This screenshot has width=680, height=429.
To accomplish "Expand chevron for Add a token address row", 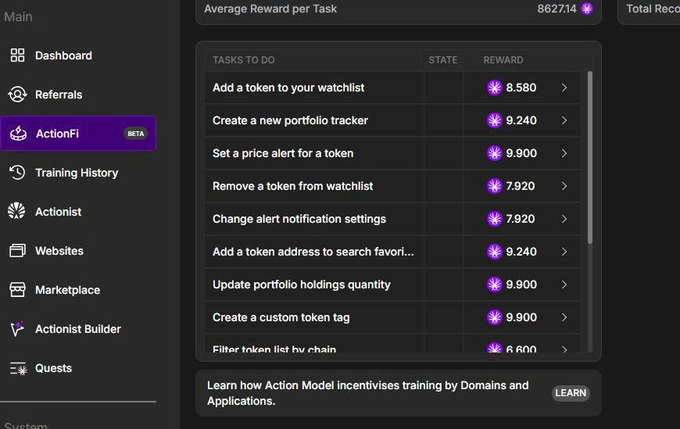I will click(564, 252).
